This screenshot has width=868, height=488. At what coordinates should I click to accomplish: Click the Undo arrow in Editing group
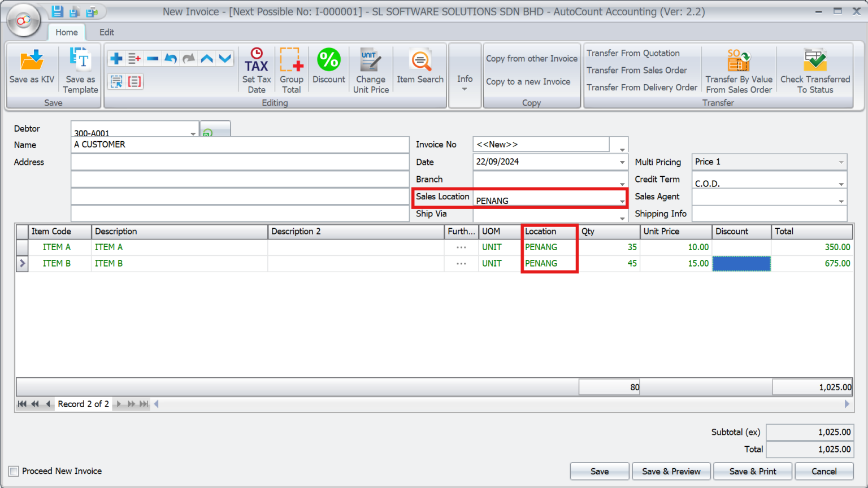click(171, 58)
